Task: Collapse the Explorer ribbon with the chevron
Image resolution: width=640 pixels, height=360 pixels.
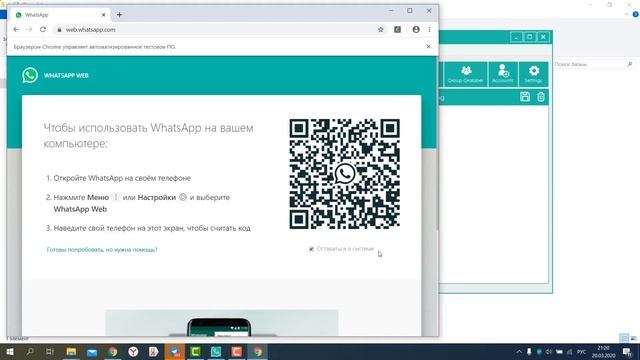Action: (627, 14)
